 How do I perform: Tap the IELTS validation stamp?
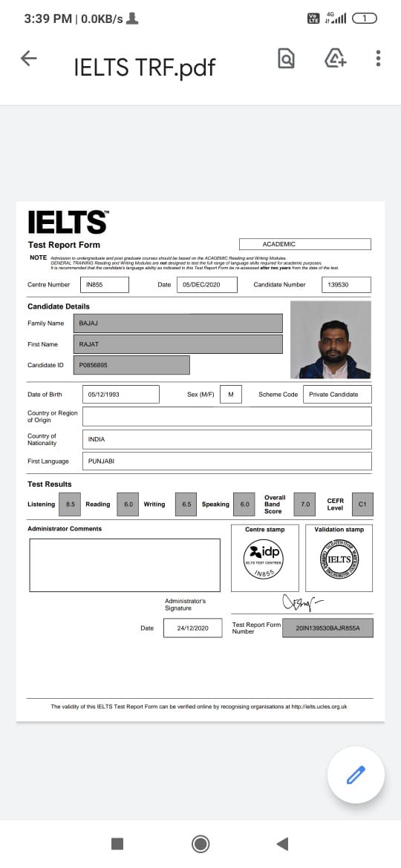pyautogui.click(x=339, y=559)
